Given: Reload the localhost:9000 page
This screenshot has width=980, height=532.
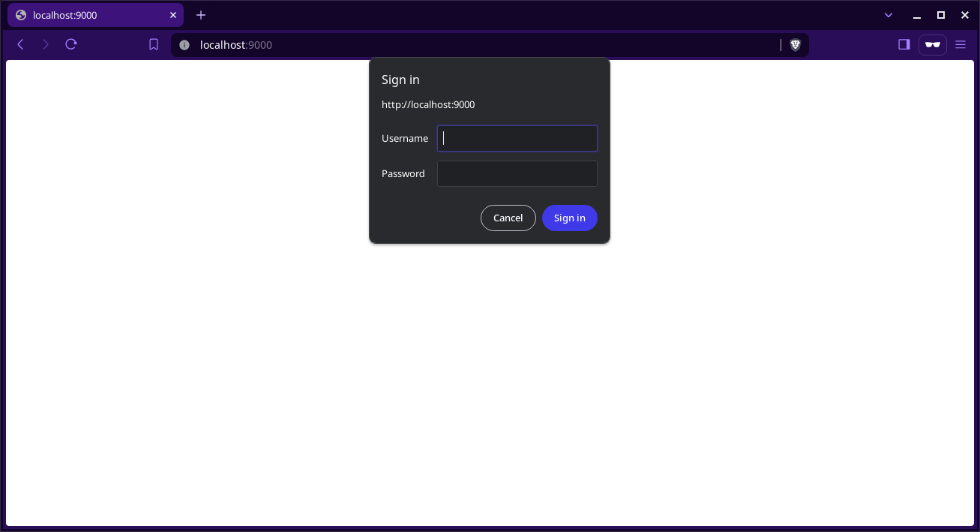Looking at the screenshot, I should tap(71, 45).
